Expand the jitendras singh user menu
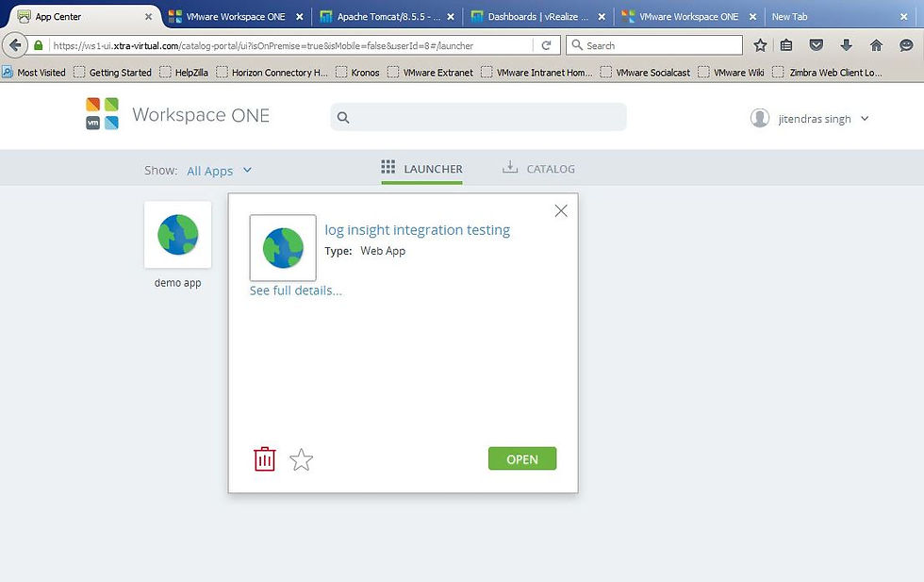 coord(823,119)
